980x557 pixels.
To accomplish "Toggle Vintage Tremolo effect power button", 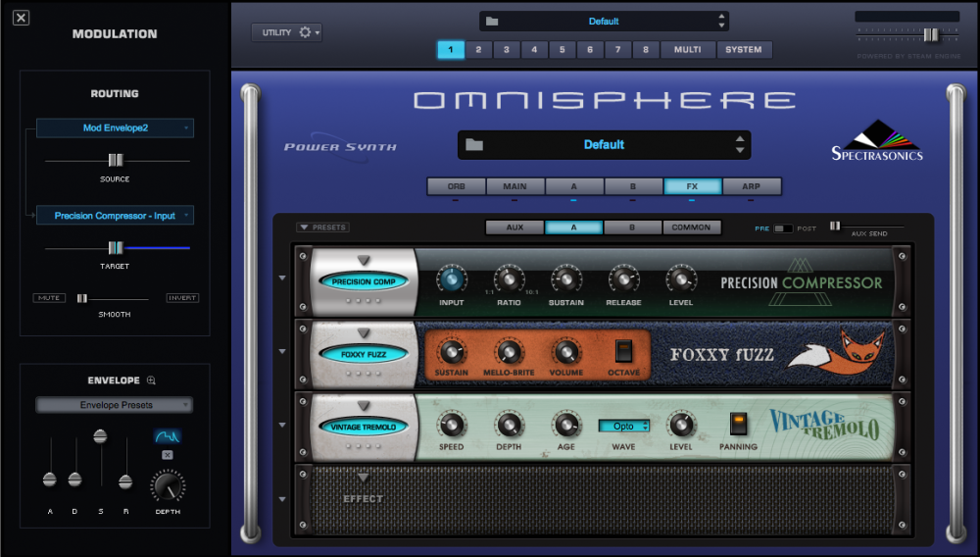I will (x=364, y=427).
